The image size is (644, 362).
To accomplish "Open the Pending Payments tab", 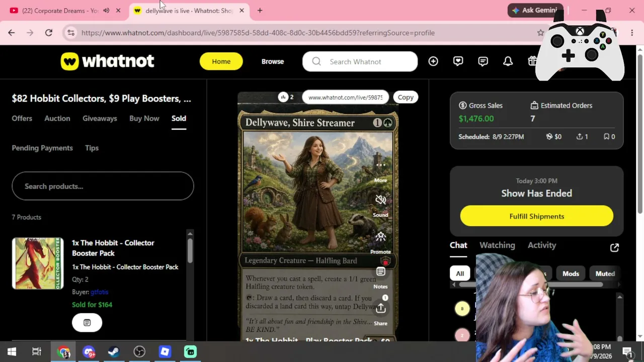I will click(x=42, y=148).
